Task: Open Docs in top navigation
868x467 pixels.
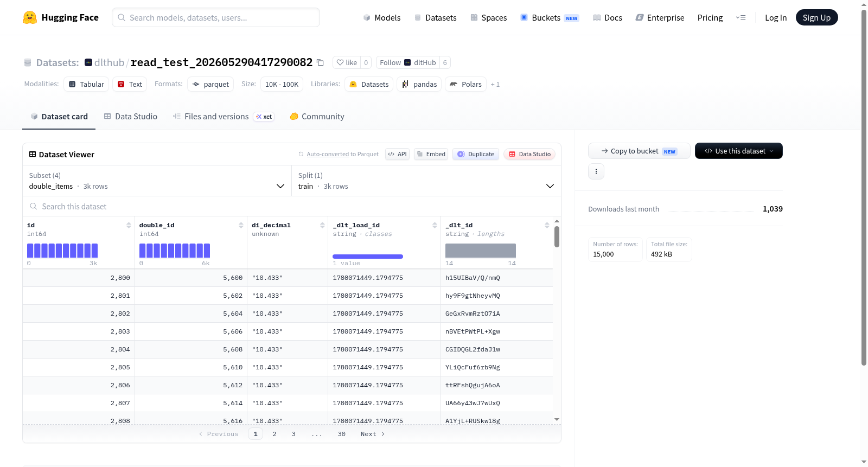Action: click(x=607, y=17)
